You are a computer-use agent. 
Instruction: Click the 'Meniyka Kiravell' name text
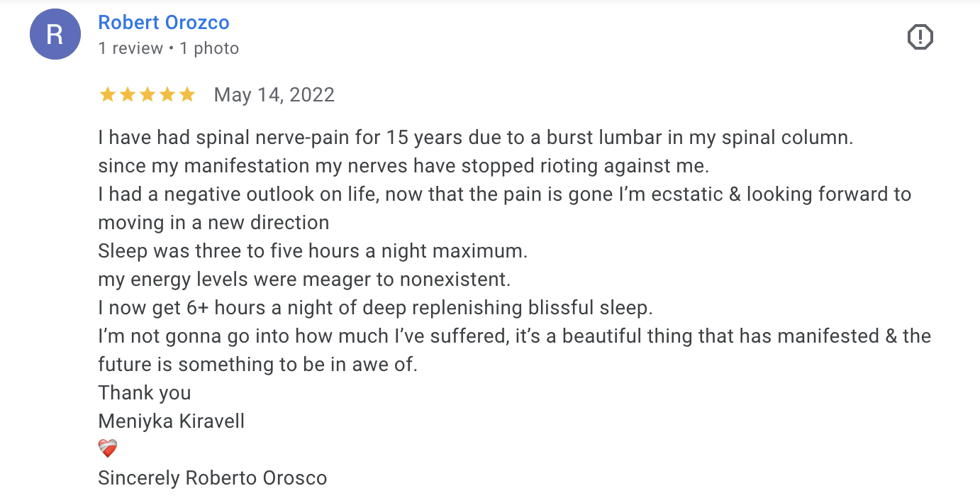click(x=172, y=421)
